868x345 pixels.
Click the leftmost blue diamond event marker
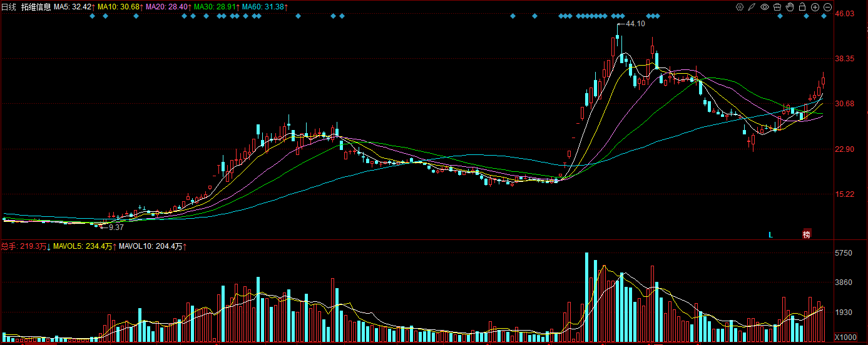(x=93, y=16)
